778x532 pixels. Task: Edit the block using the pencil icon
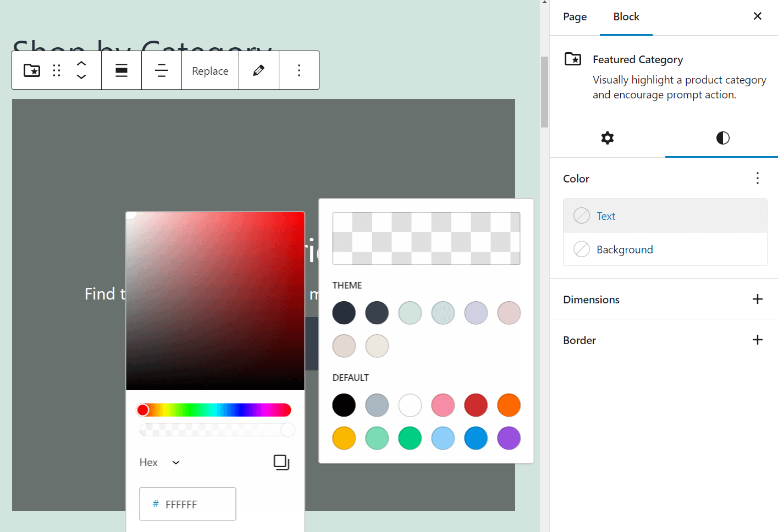click(x=258, y=70)
